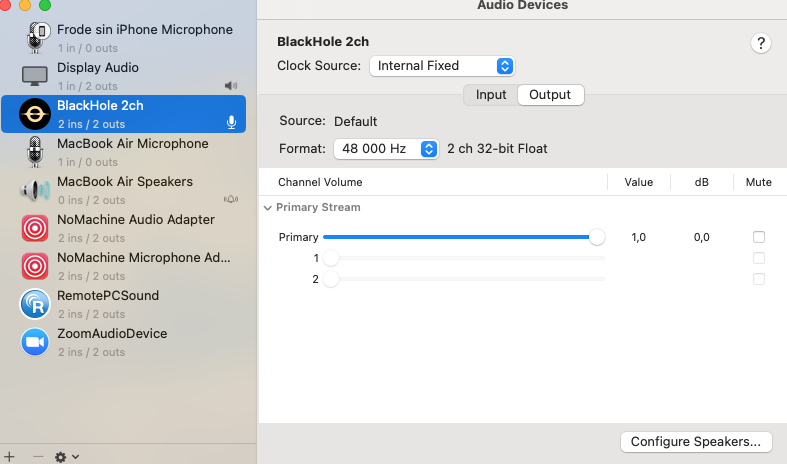Viewport: 787px width, 464px height.
Task: Mute the Primary channel checkbox
Action: (759, 238)
